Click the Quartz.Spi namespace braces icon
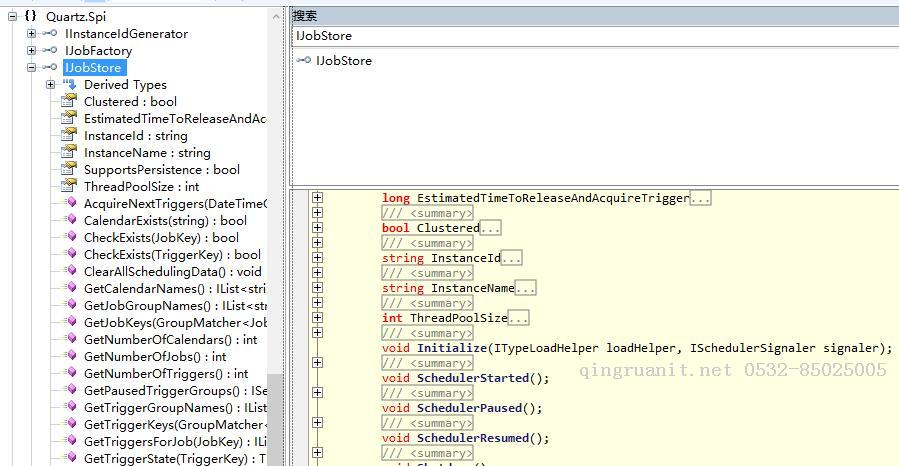 point(31,17)
